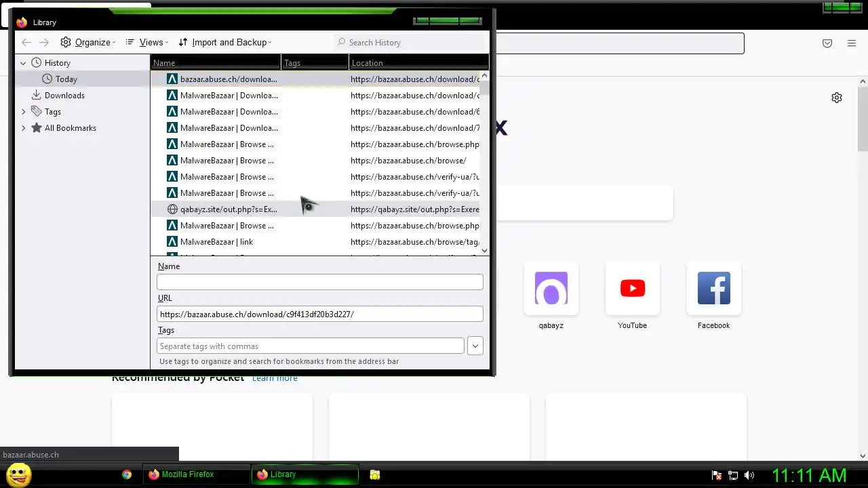This screenshot has height=488, width=868.
Task: Expand All Bookmarks tree node
Action: point(23,128)
